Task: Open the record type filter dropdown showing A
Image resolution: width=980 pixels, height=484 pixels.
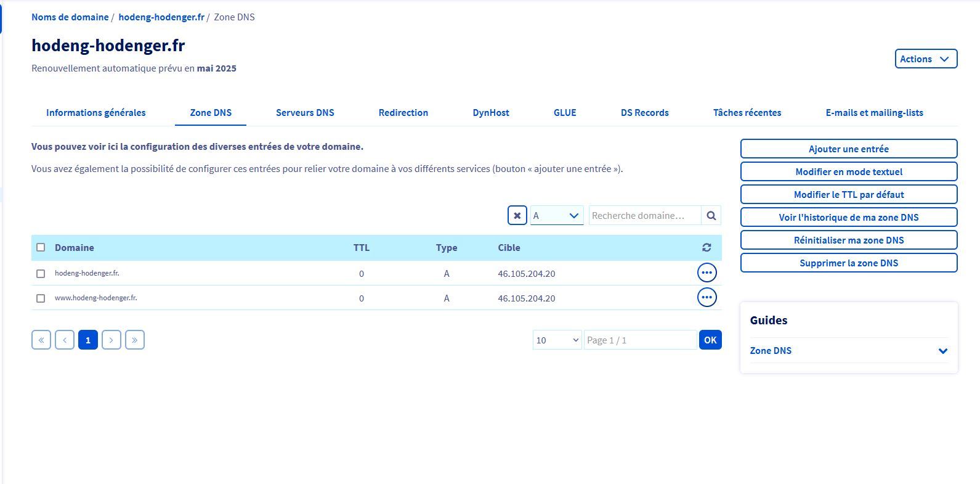Action: coord(556,215)
